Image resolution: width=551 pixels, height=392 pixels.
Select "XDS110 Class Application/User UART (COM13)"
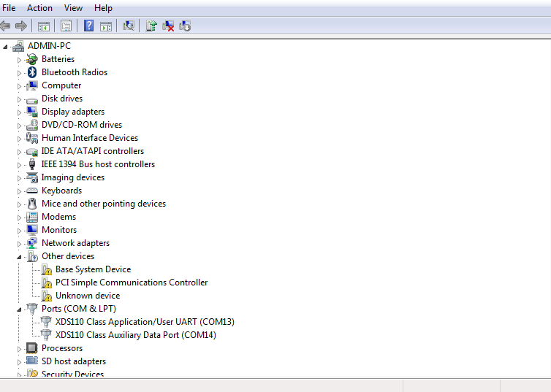coord(145,322)
